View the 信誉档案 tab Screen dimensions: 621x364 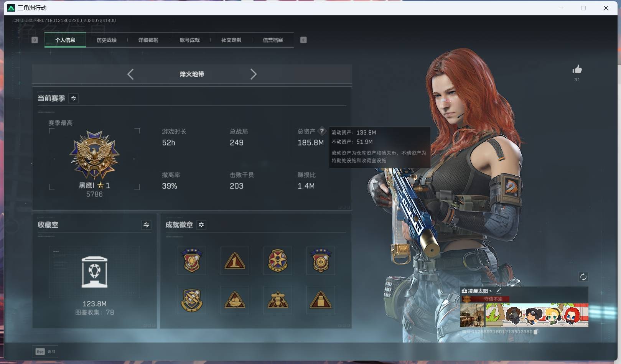[x=273, y=40]
